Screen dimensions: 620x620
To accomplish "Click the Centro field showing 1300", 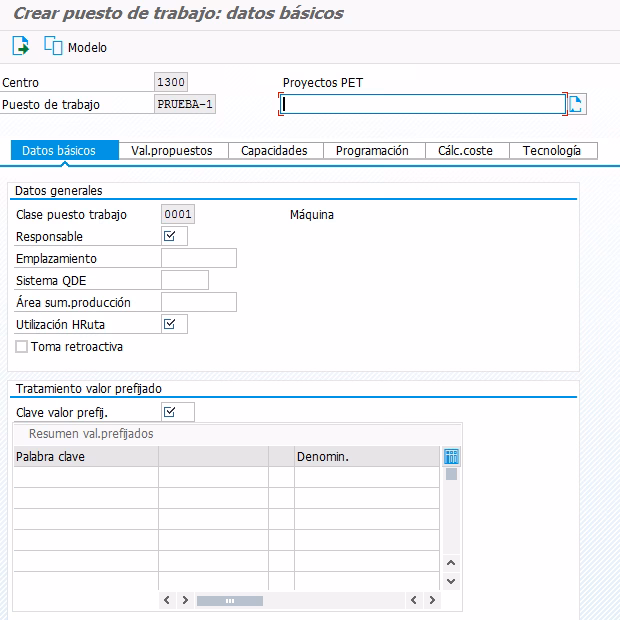I will [x=171, y=82].
